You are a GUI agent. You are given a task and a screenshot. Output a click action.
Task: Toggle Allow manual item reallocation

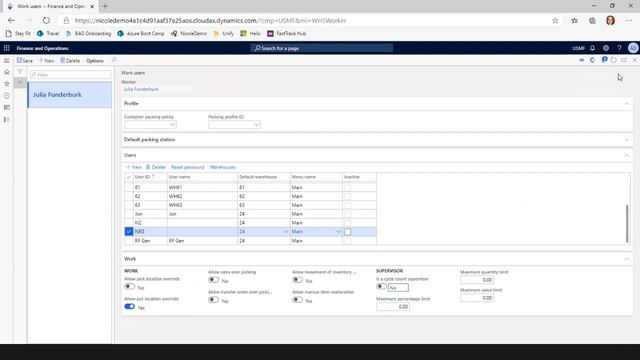tap(298, 300)
